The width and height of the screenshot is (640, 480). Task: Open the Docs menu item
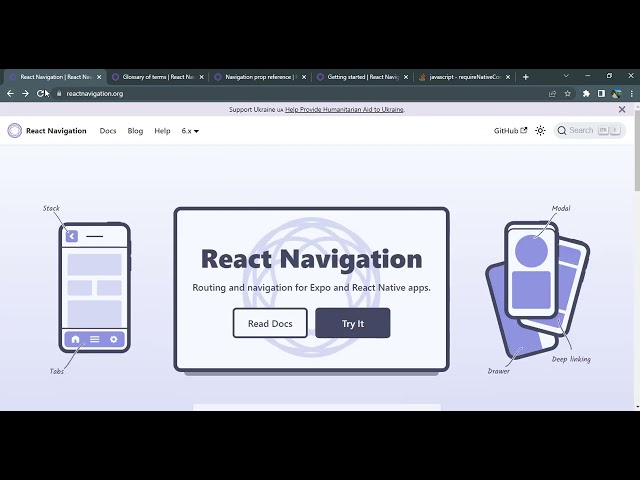tap(108, 131)
